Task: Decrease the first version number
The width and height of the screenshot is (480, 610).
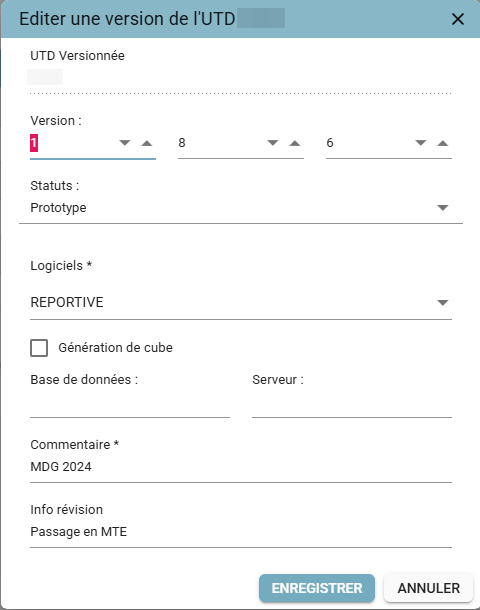Action: point(124,143)
